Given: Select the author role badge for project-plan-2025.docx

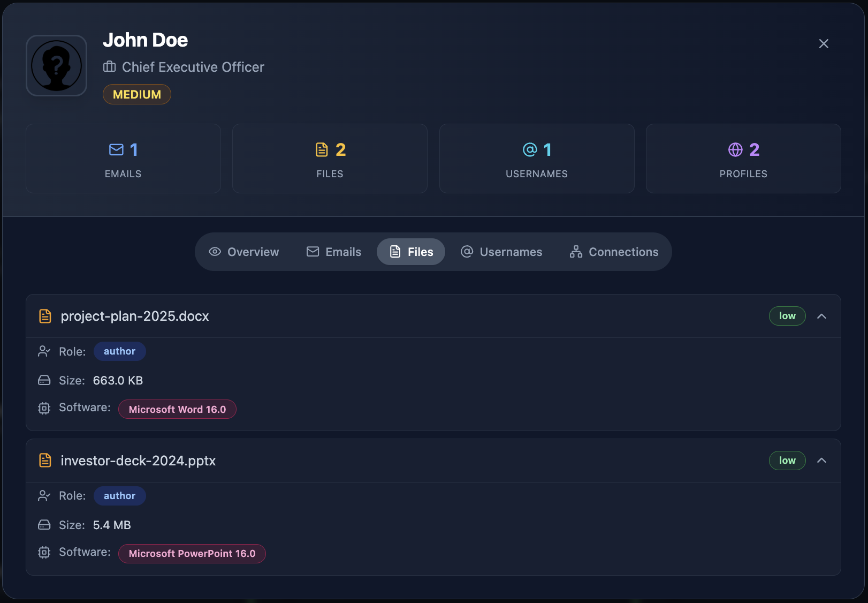Looking at the screenshot, I should tap(119, 351).
